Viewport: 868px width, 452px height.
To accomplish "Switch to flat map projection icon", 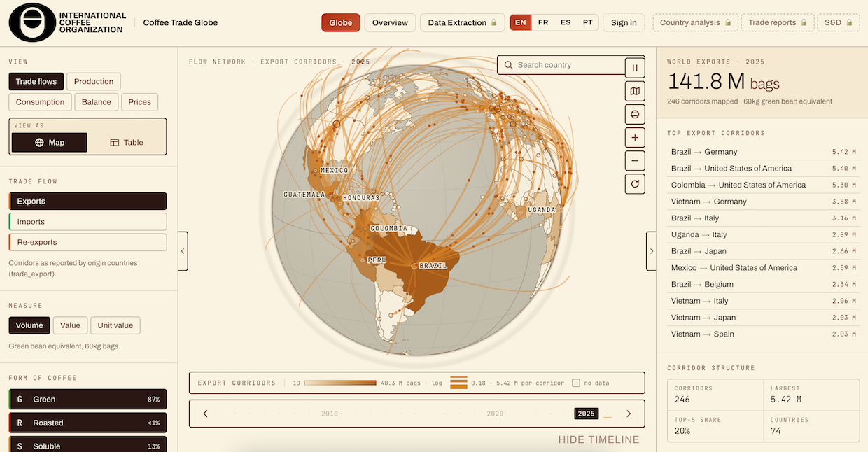I will pos(635,91).
